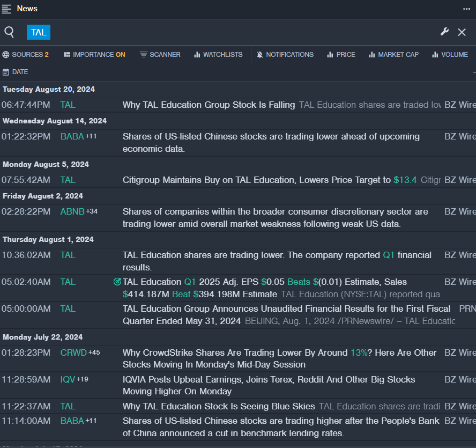
Task: Toggle the Importance ON filter
Action: (94, 55)
